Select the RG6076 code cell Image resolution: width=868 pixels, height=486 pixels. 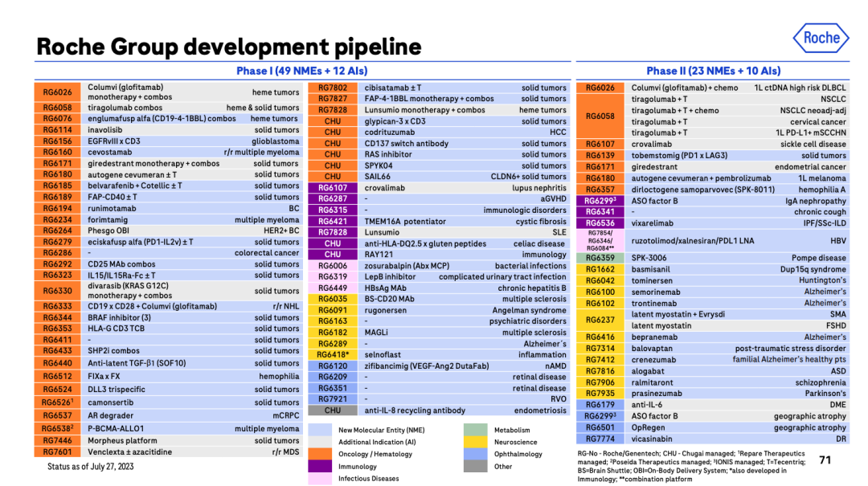tap(58, 118)
